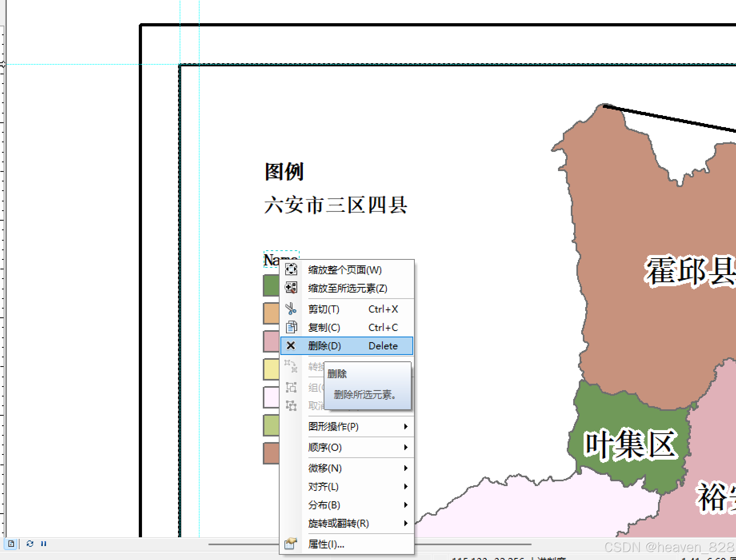The width and height of the screenshot is (736, 560).
Task: Click the brown legend swatch at bottom
Action: [x=271, y=453]
